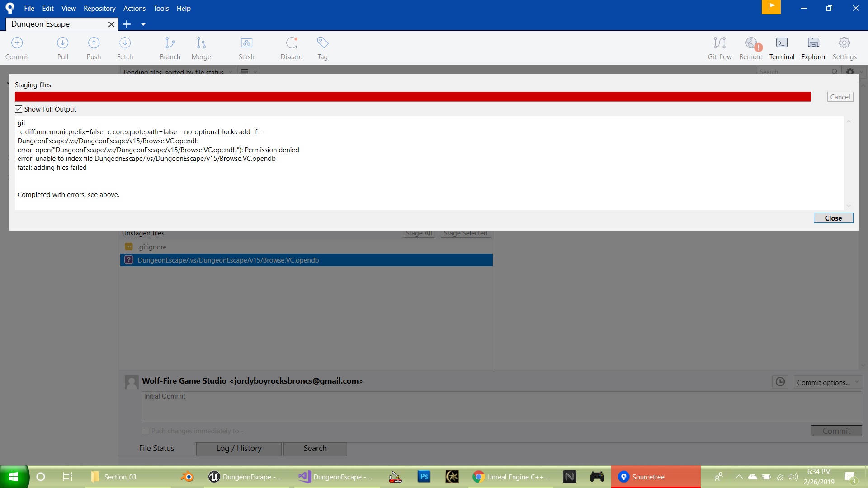Image resolution: width=868 pixels, height=488 pixels.
Task: Enable Push changes immediately to
Action: [x=145, y=430]
